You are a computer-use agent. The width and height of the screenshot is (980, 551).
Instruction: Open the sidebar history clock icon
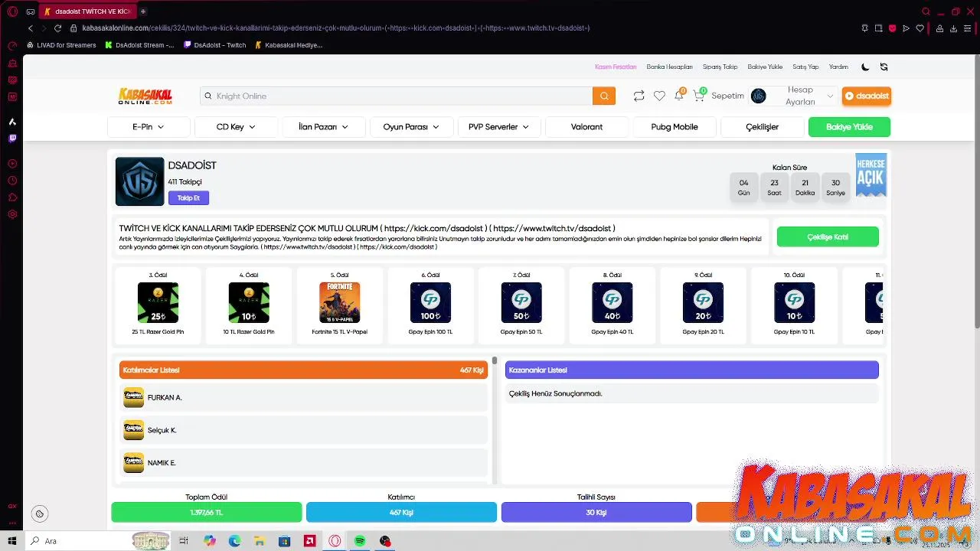tap(12, 181)
